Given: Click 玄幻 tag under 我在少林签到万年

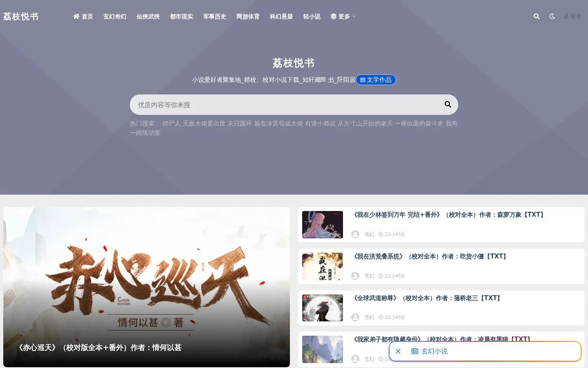Looking at the screenshot, I should [370, 234].
